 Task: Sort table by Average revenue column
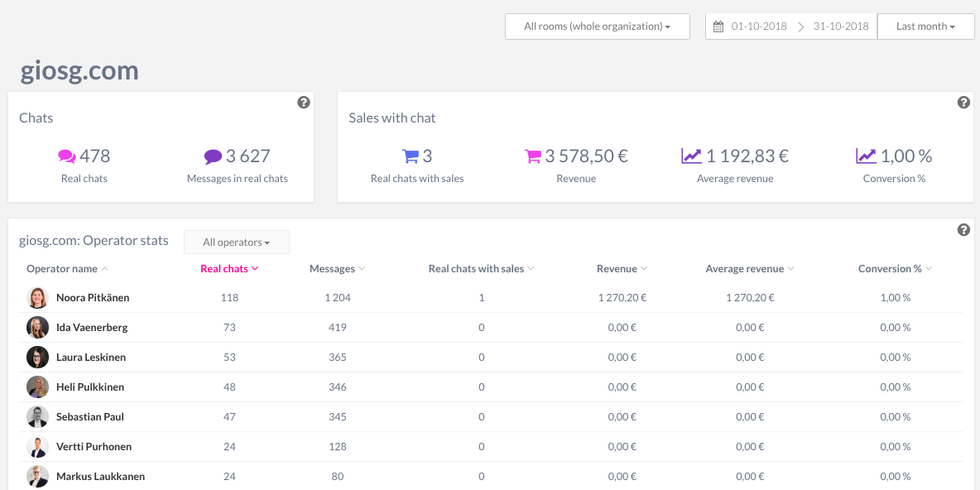[x=750, y=269]
